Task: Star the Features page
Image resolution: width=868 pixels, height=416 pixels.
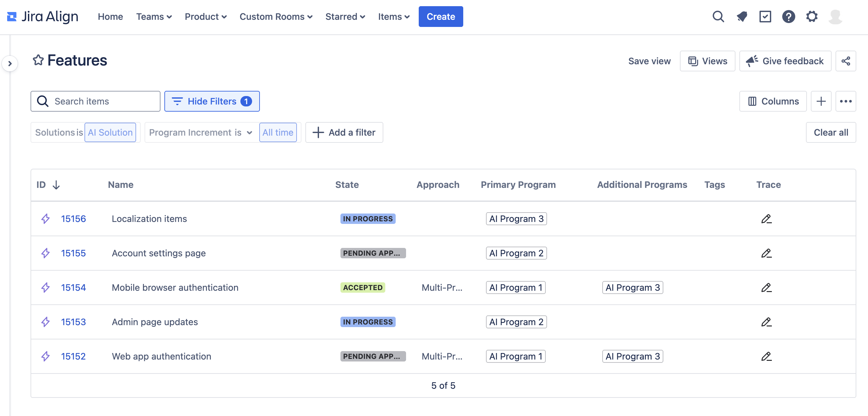Action: pos(38,60)
